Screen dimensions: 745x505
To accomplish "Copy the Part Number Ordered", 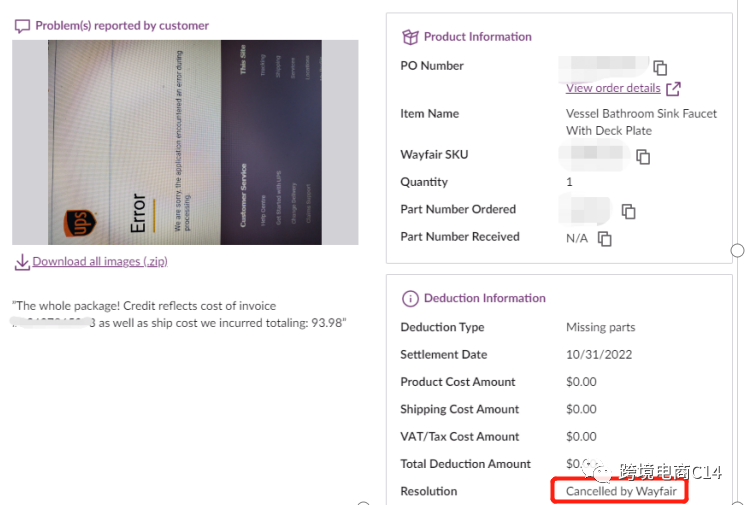I will (x=628, y=211).
